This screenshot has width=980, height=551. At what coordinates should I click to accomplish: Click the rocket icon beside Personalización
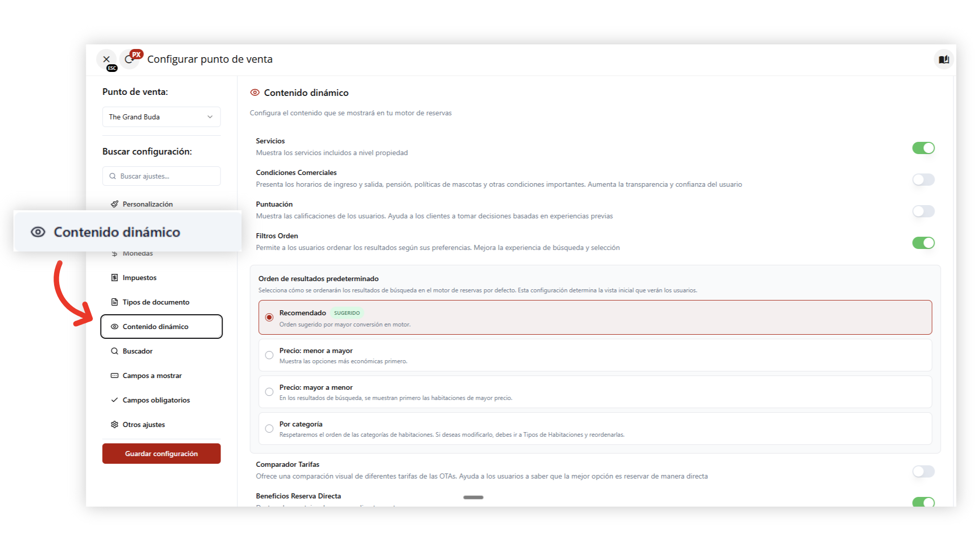[x=114, y=204]
